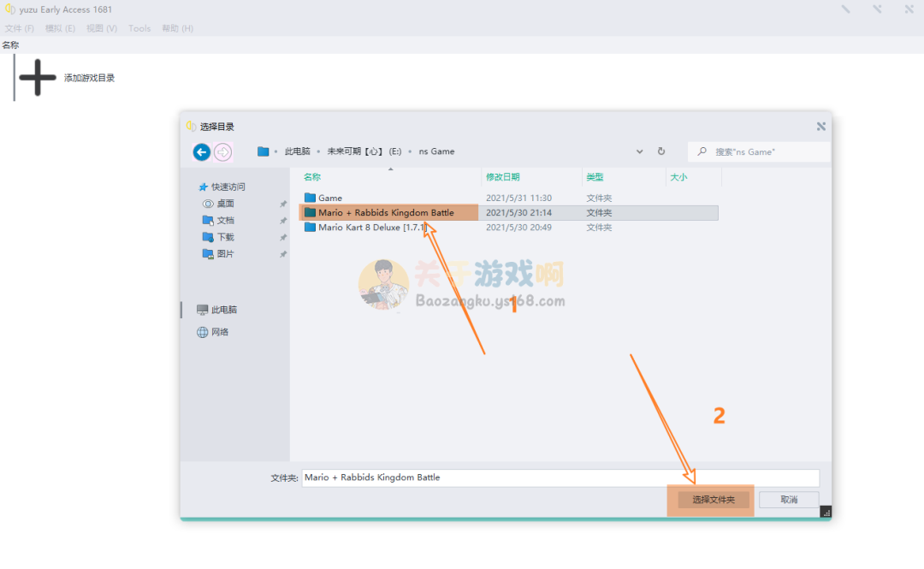Screen dimensions: 924x569
Task: Select 网络 in the navigation pane
Action: tap(220, 332)
